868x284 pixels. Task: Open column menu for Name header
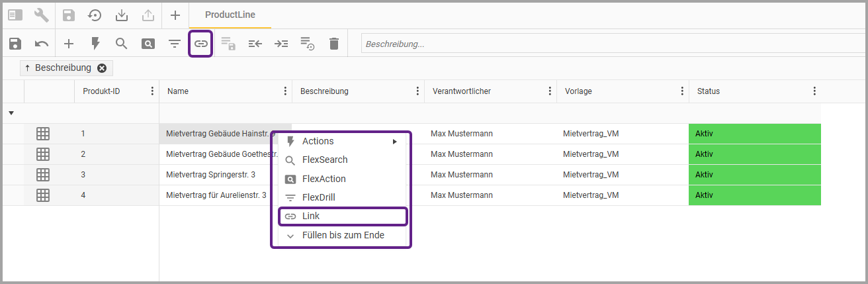pyautogui.click(x=285, y=91)
